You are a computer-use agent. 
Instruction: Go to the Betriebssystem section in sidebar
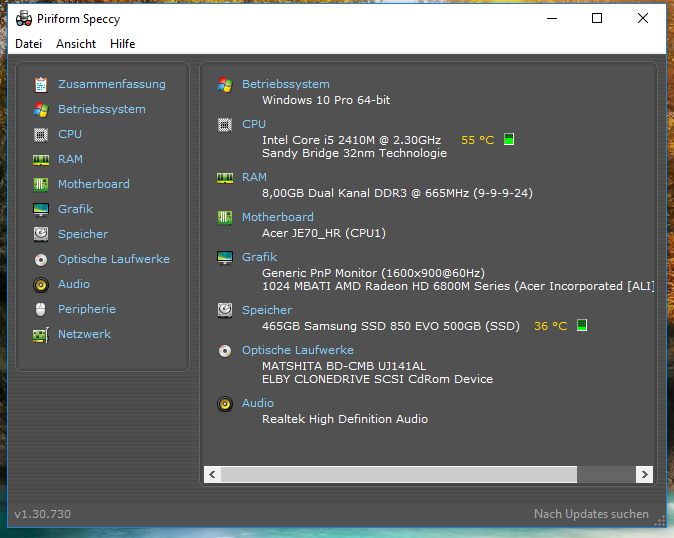(x=102, y=109)
